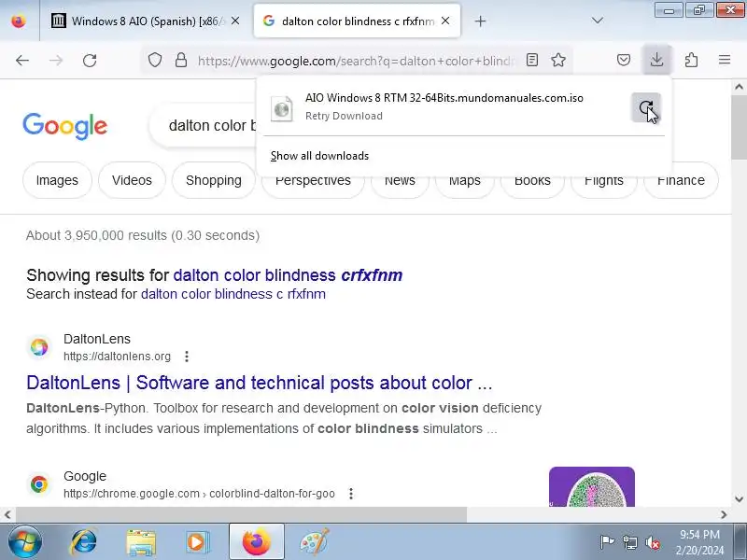Close the dalton color blindness tab
This screenshot has height=560, width=747.
(445, 21)
